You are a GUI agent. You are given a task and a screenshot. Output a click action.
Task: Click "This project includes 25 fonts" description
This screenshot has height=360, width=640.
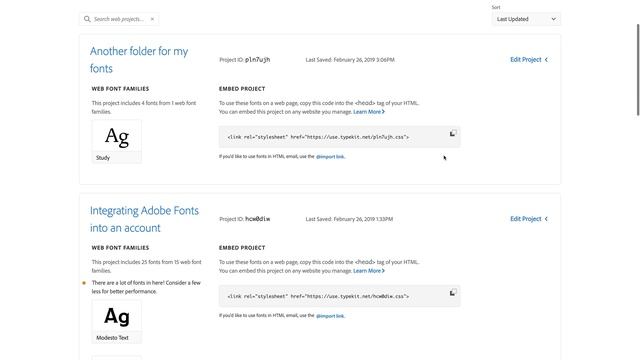tap(146, 266)
